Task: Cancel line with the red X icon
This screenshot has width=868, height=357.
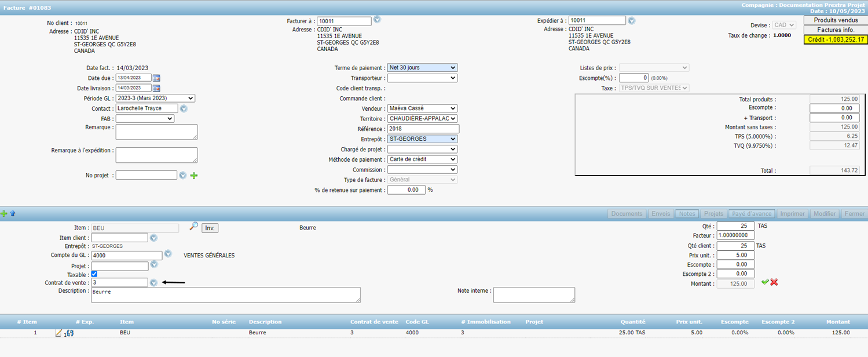Action: [774, 282]
